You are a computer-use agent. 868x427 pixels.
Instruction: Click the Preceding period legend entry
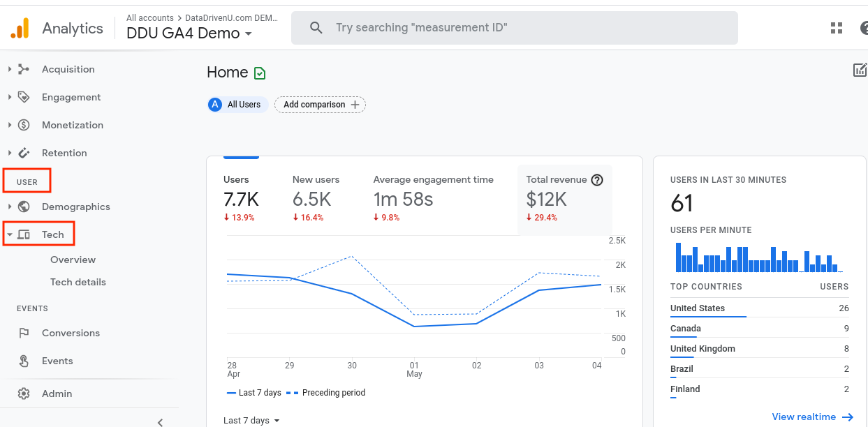click(x=327, y=393)
